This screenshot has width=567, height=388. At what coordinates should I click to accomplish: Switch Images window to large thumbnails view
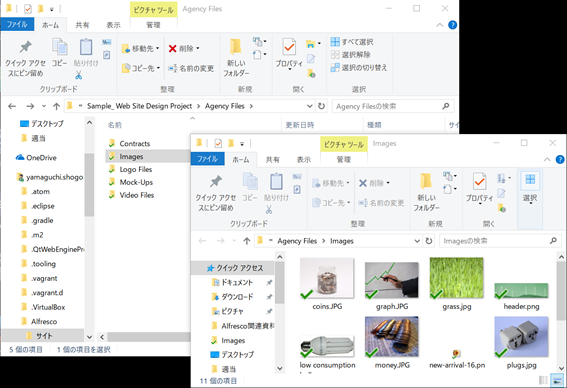coord(557,380)
